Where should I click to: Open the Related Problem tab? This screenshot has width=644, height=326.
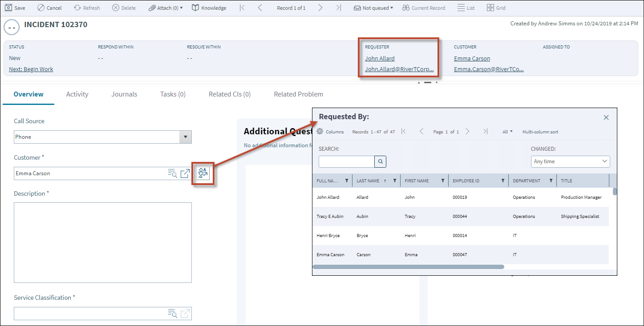(298, 94)
